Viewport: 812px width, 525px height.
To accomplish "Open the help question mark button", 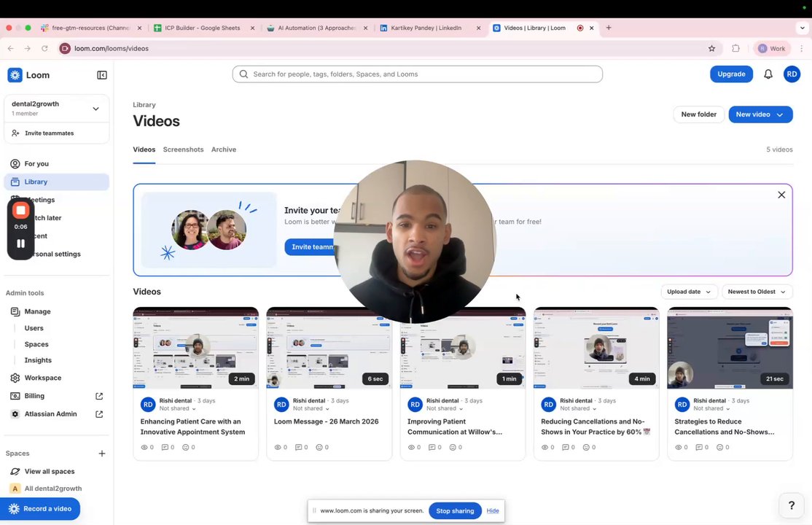I will 792,505.
